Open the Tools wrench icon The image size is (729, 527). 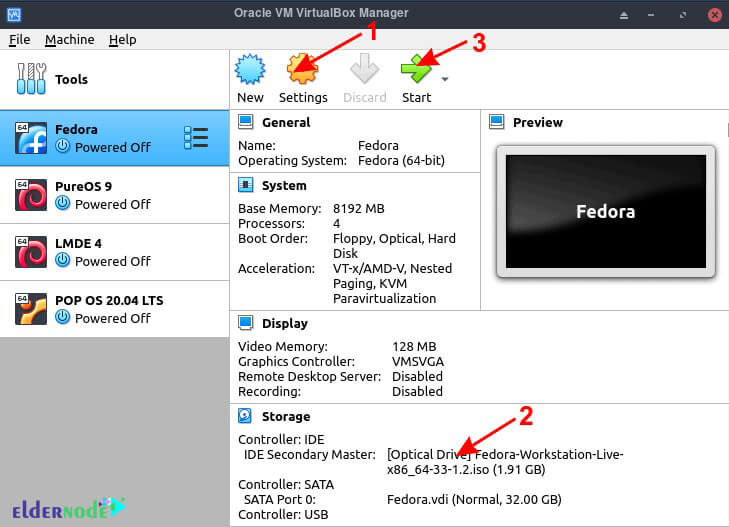pyautogui.click(x=31, y=79)
